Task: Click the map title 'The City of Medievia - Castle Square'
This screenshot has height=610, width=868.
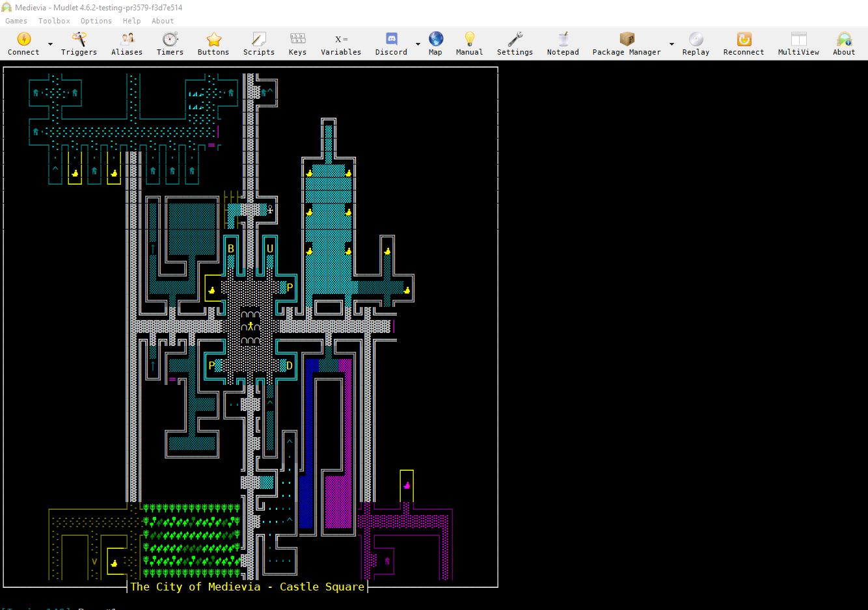Action: [x=247, y=587]
